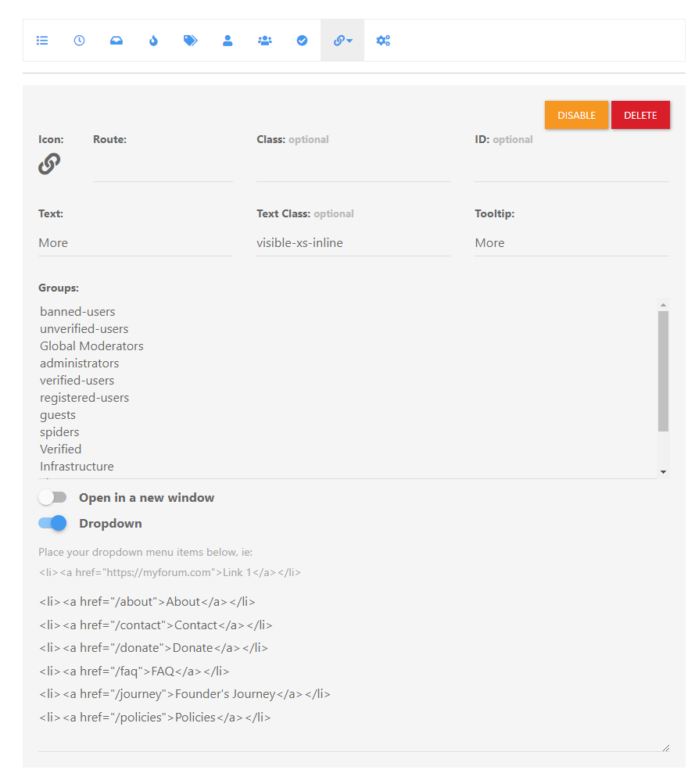Select Global Moderators in the Groups list

pyautogui.click(x=91, y=346)
